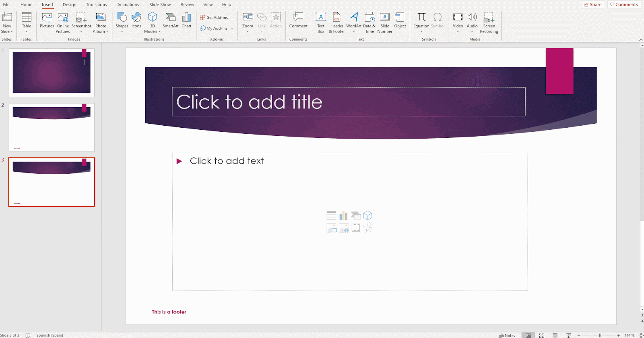
Task: Open Online Pictures from the ribbon
Action: [x=63, y=23]
